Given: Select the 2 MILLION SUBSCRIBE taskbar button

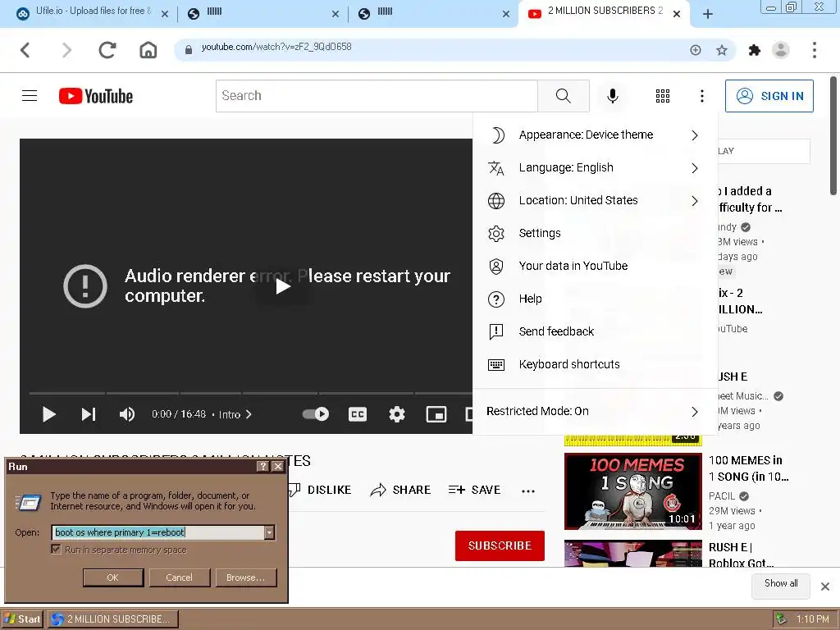Looking at the screenshot, I should (x=113, y=619).
